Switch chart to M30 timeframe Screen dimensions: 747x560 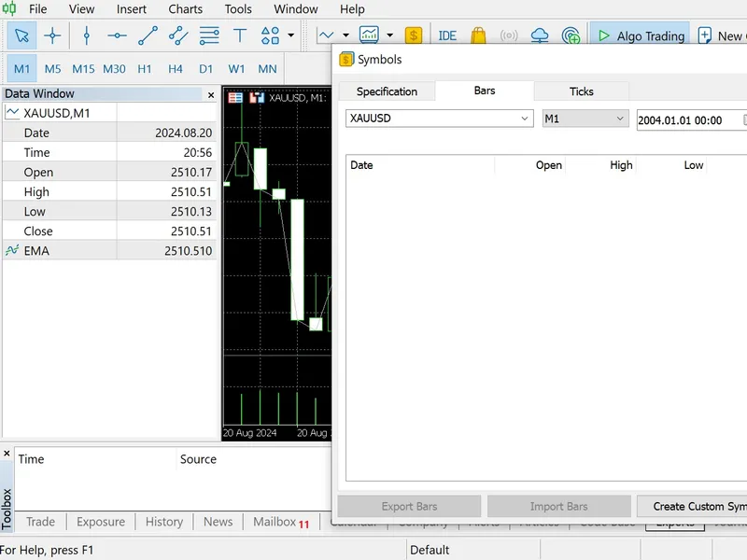tap(114, 69)
